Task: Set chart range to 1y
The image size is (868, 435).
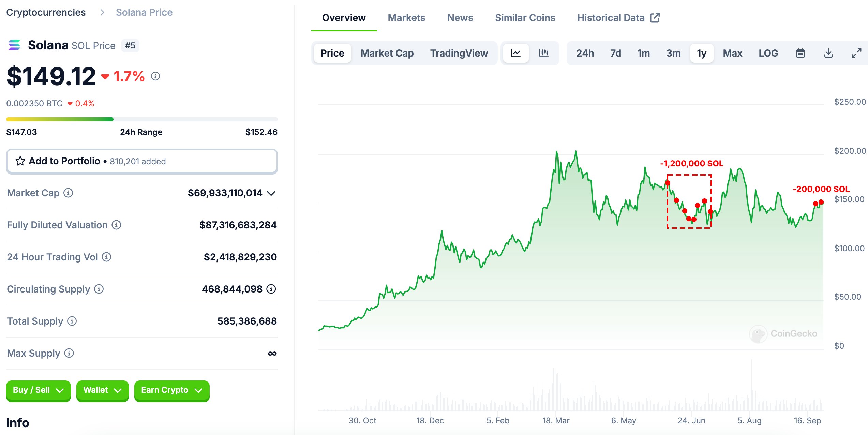Action: click(702, 53)
